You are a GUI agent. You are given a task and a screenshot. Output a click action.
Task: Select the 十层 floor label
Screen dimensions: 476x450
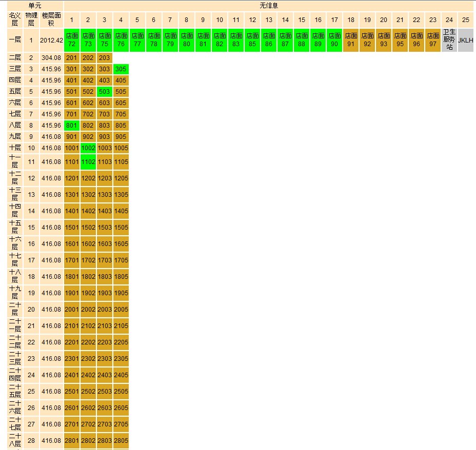14,148
